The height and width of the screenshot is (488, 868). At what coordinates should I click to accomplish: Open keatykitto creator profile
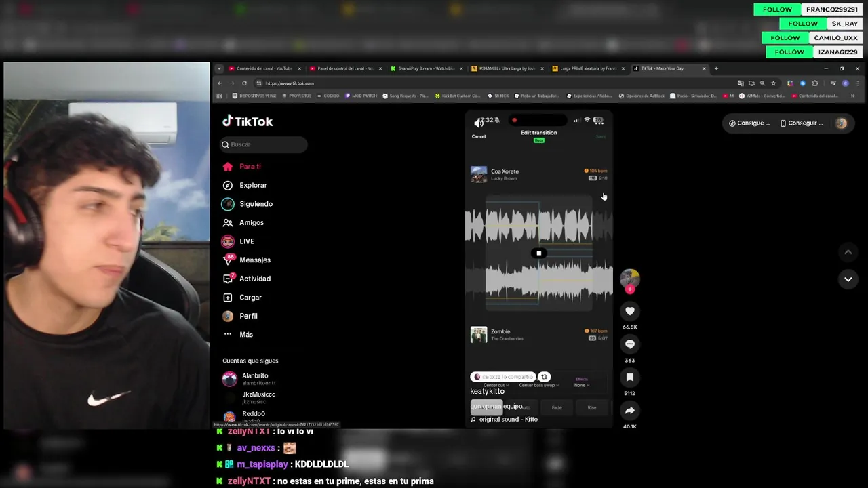(x=488, y=392)
